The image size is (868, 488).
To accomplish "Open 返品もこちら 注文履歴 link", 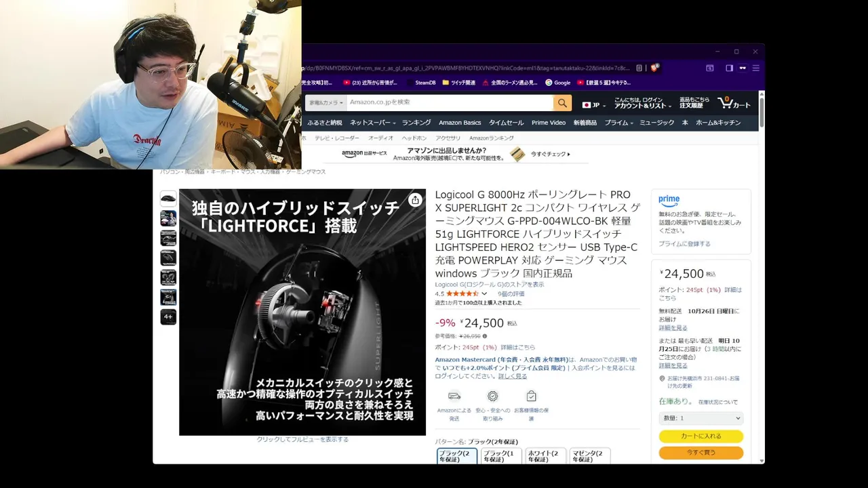I will tap(694, 103).
